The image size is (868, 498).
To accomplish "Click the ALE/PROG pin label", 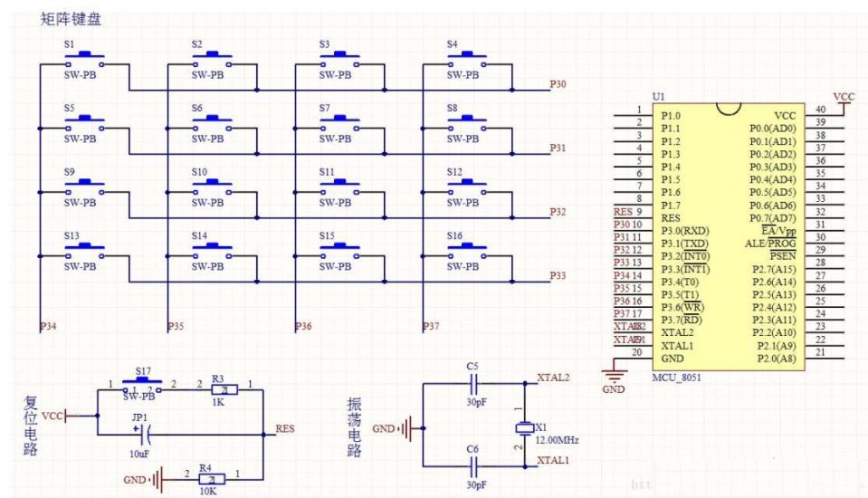I will click(770, 244).
